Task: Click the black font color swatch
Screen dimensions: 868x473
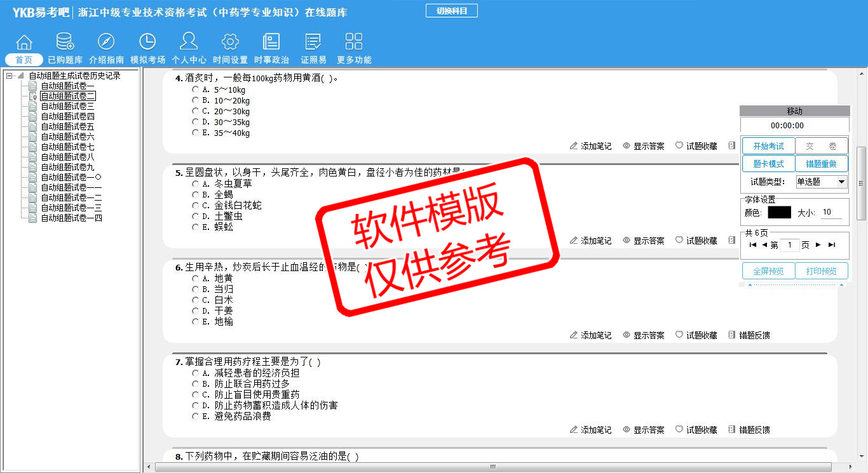Action: click(x=779, y=213)
